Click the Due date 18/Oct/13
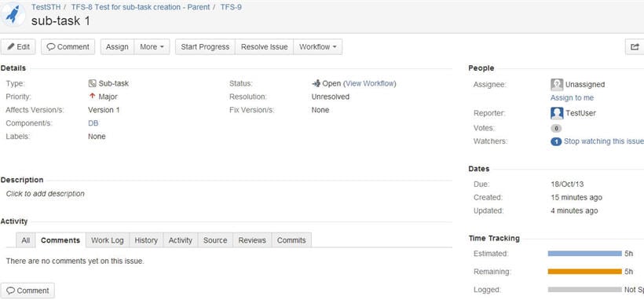644x300 pixels. [567, 184]
